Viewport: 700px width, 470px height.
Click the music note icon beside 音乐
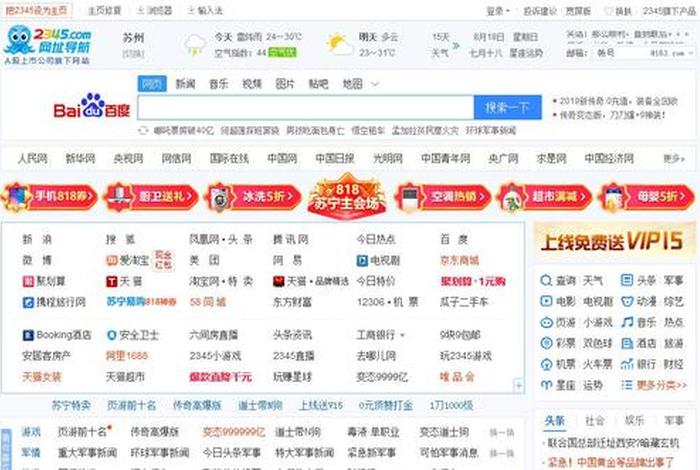627,322
